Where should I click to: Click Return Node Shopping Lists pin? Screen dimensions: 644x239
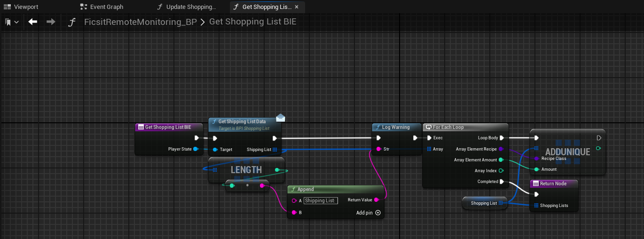[x=536, y=206]
